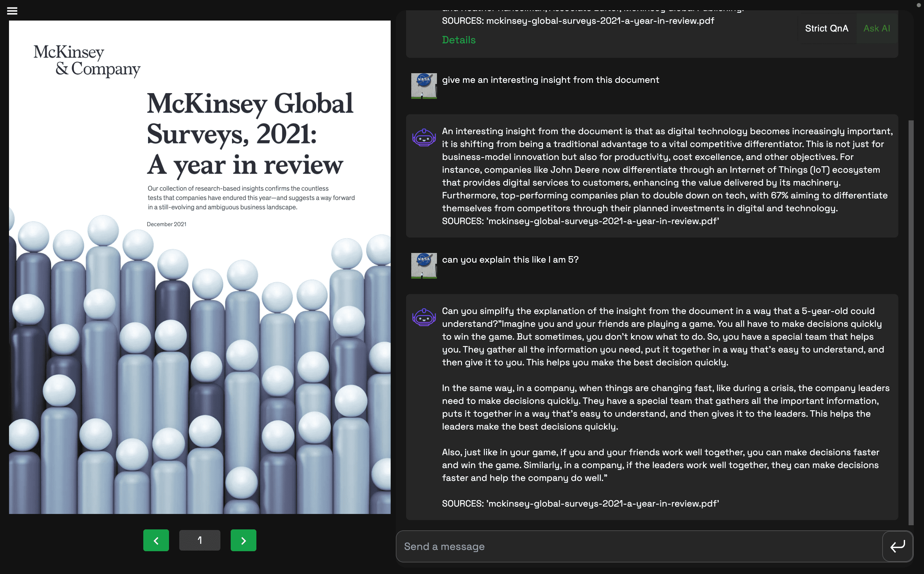Open the hamburger menu
This screenshot has width=924, height=574.
pos(12,11)
